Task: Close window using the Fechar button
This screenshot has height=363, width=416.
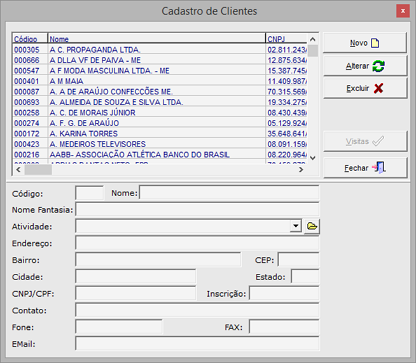Action: pos(365,168)
